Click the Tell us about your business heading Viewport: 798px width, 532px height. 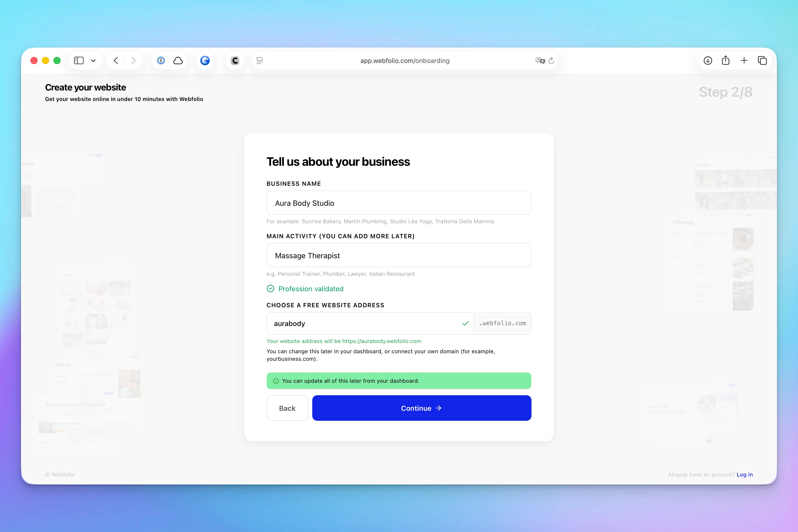pos(338,162)
